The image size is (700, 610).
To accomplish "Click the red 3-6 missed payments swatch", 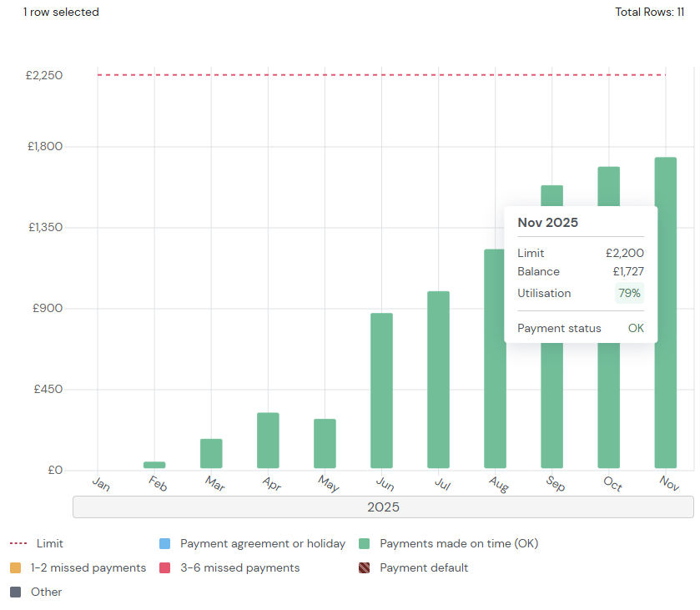I will (164, 568).
